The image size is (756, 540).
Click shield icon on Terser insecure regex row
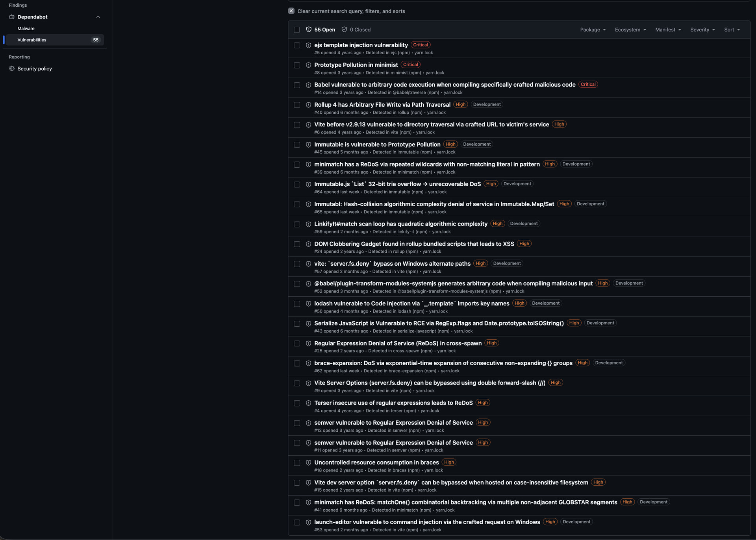coord(308,403)
